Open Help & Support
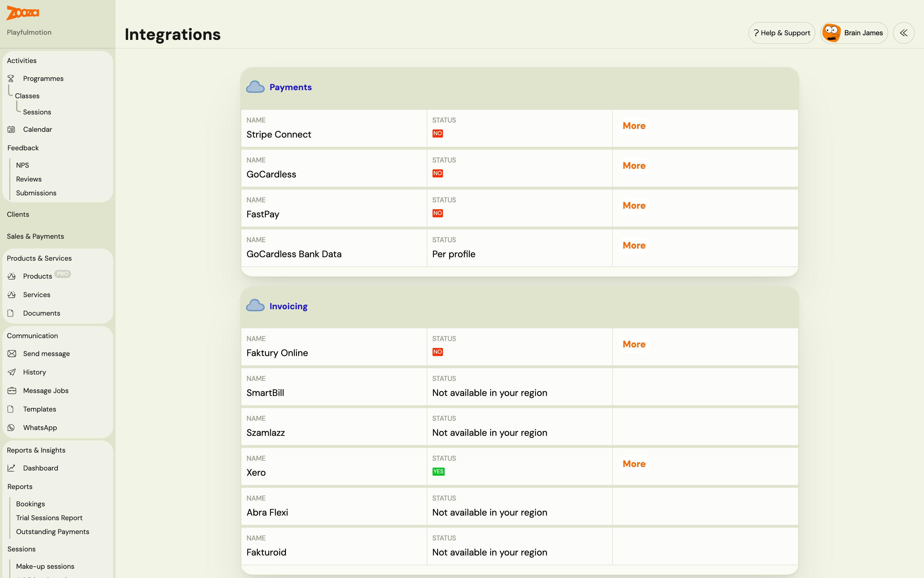Image resolution: width=924 pixels, height=578 pixels. click(782, 33)
